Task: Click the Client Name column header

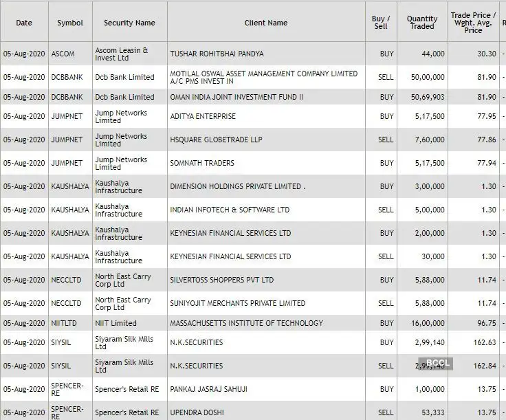Action: coord(266,23)
